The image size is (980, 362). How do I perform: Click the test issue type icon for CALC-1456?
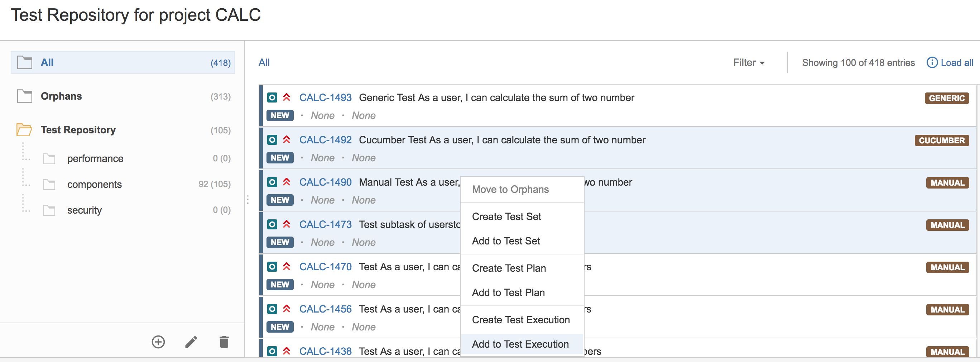(272, 309)
